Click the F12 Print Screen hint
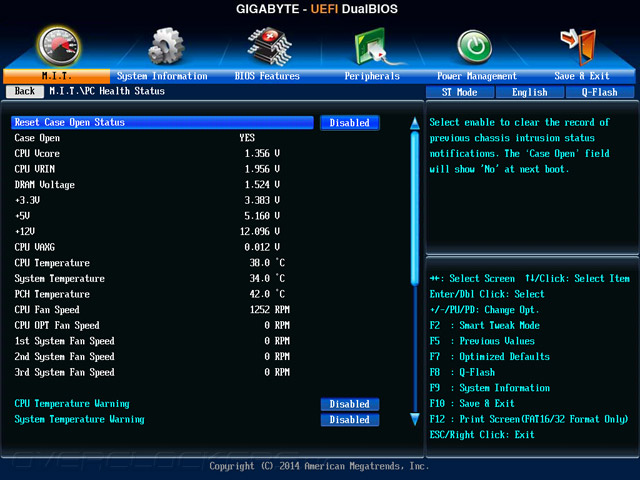 pyautogui.click(x=529, y=419)
